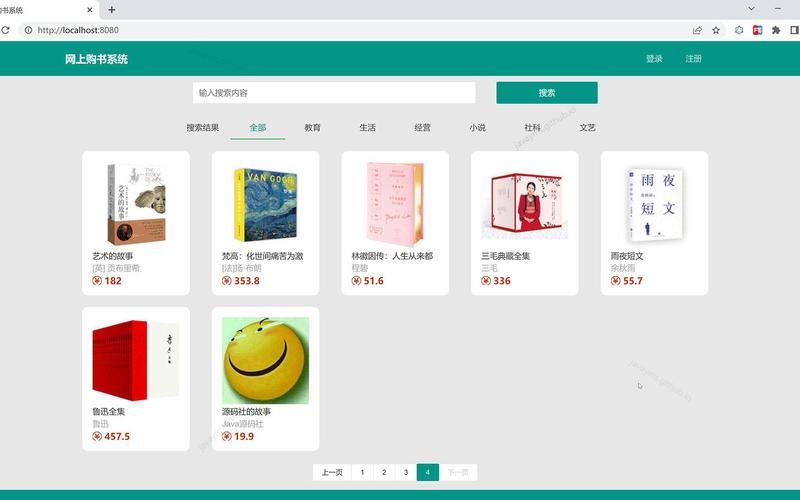Open the Extensions puzzle-piece menu

pos(776,30)
